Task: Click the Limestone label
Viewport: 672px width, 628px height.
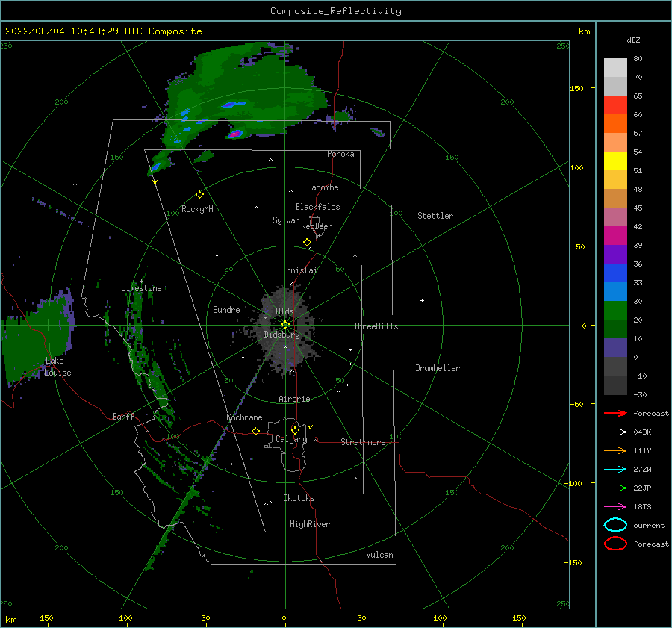Action: (x=141, y=288)
